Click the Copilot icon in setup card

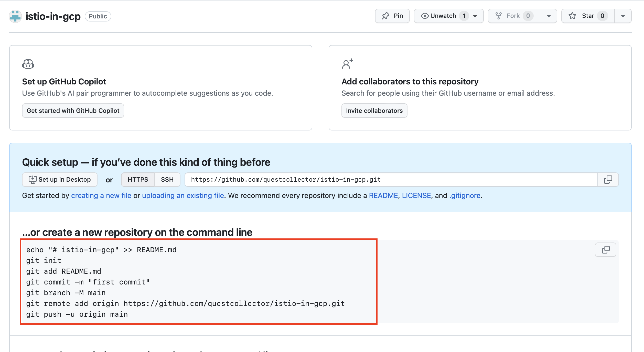pyautogui.click(x=28, y=64)
